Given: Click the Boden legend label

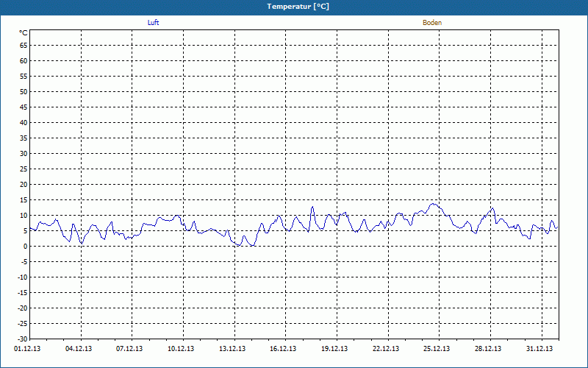Looking at the screenshot, I should click(432, 23).
